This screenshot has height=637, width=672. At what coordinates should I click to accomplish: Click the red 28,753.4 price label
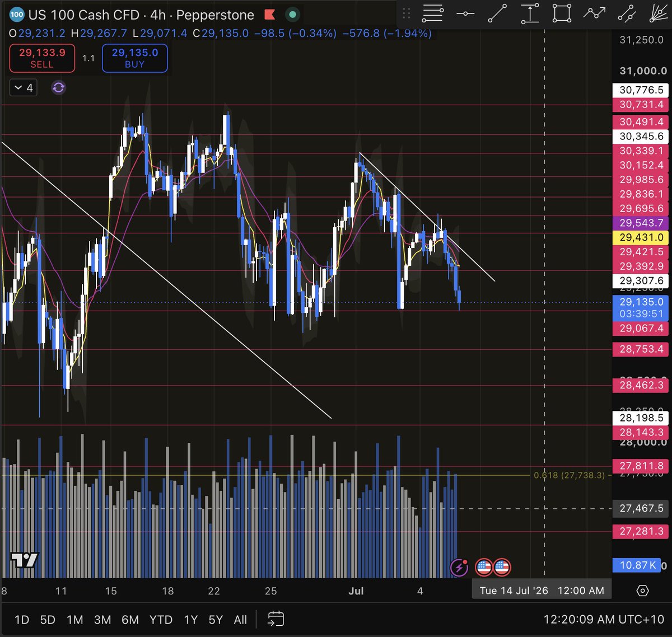(641, 349)
